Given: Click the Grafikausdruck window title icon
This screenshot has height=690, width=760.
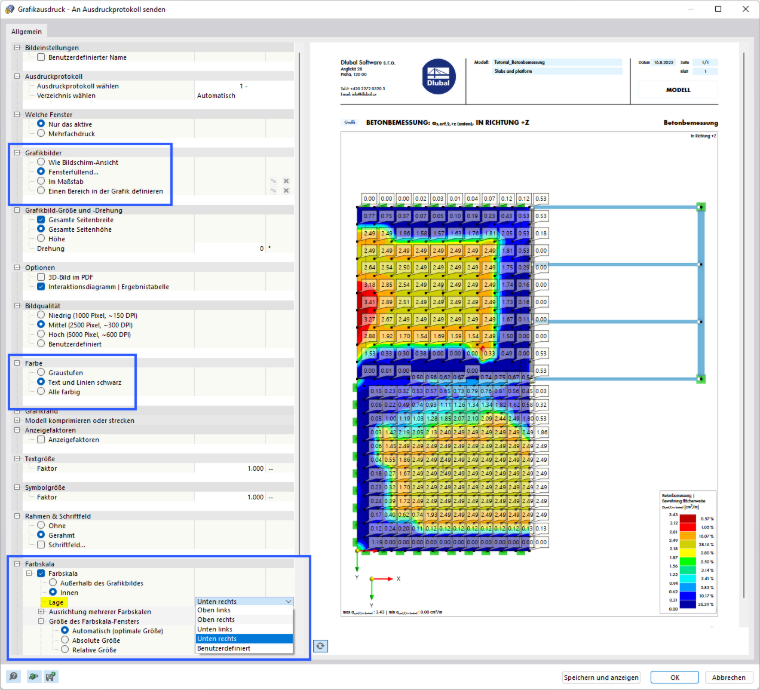Looking at the screenshot, I should [x=9, y=9].
